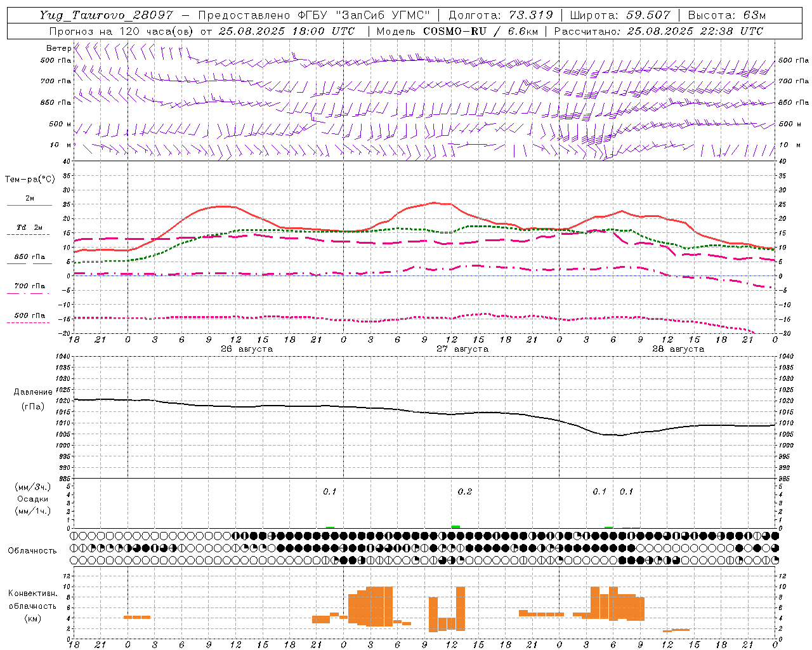Click the Высота: 63м value
This screenshot has width=812, height=650.
coord(727,15)
